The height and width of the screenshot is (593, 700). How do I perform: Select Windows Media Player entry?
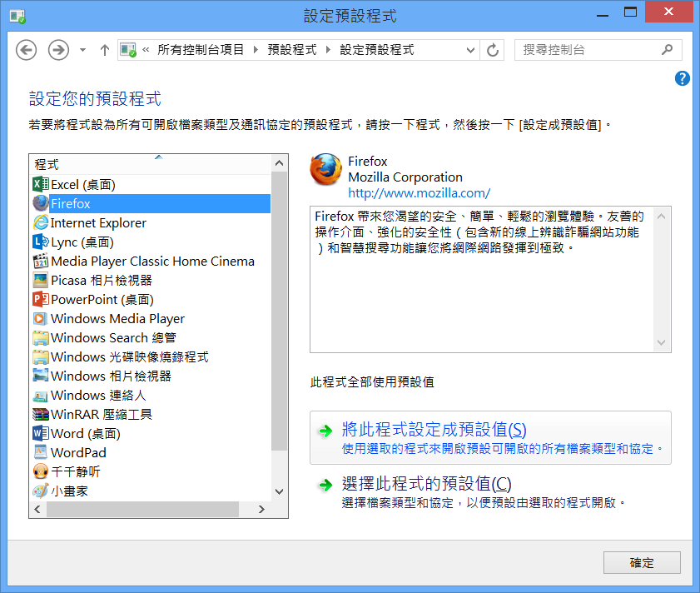click(151, 319)
